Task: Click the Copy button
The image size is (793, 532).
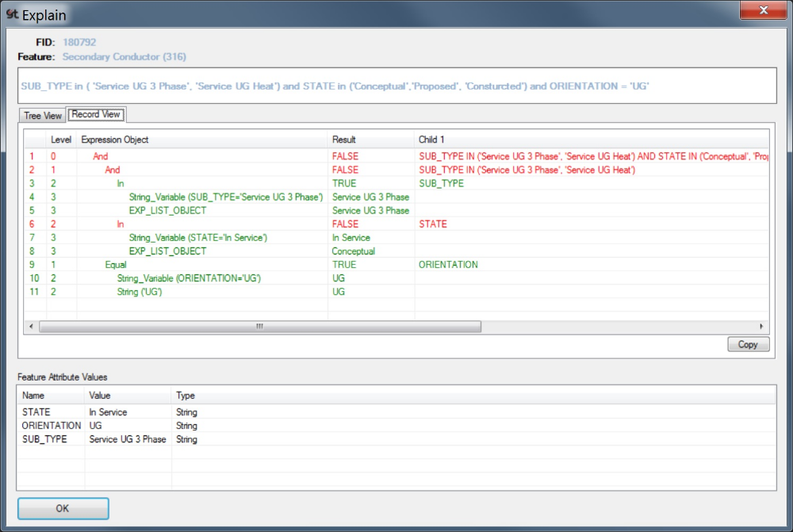Action: click(x=748, y=344)
